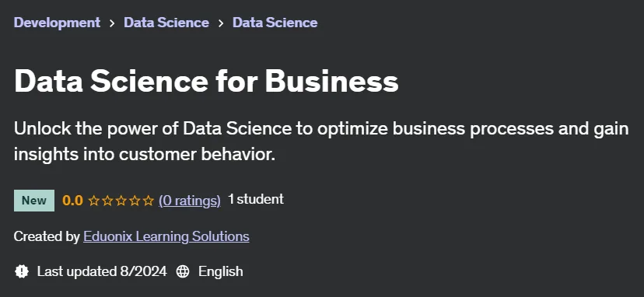Select the fourth rating star
Viewport: 644px width, 297px height.
(135, 201)
